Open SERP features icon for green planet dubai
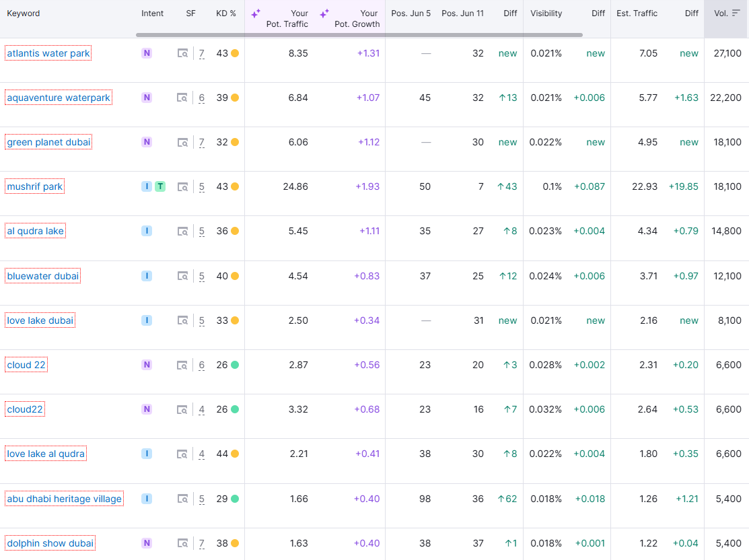 (x=182, y=143)
